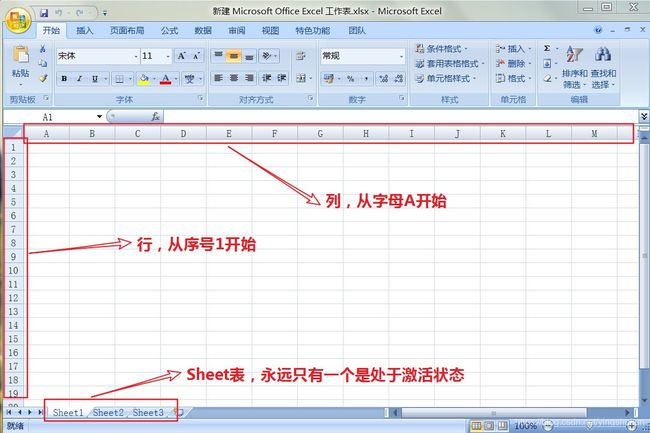
Task: Click zoom out minus button
Action: pos(548,426)
